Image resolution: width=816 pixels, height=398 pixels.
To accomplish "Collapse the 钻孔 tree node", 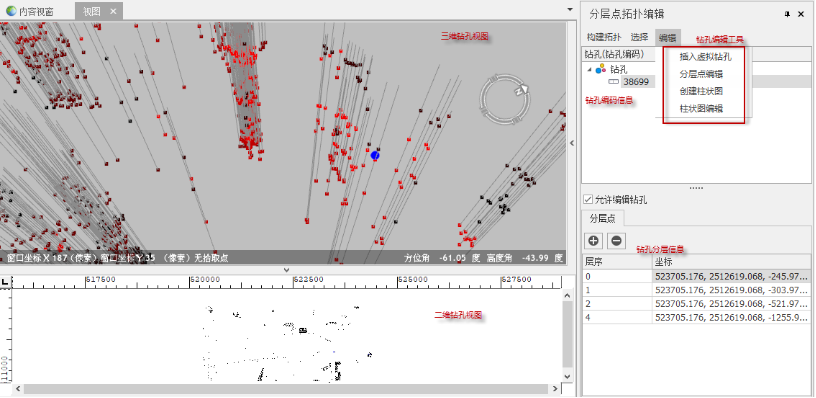I will pos(589,69).
